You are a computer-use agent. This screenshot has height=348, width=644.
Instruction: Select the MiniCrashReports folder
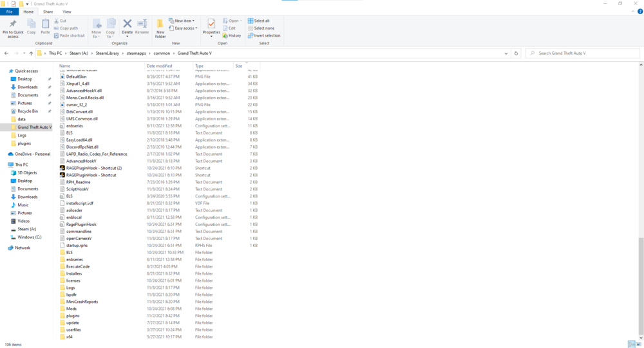82,302
